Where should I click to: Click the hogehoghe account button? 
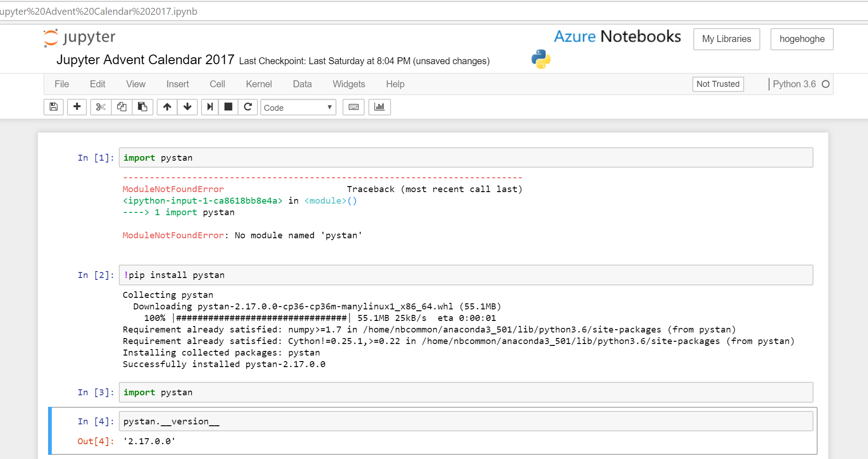pos(802,39)
